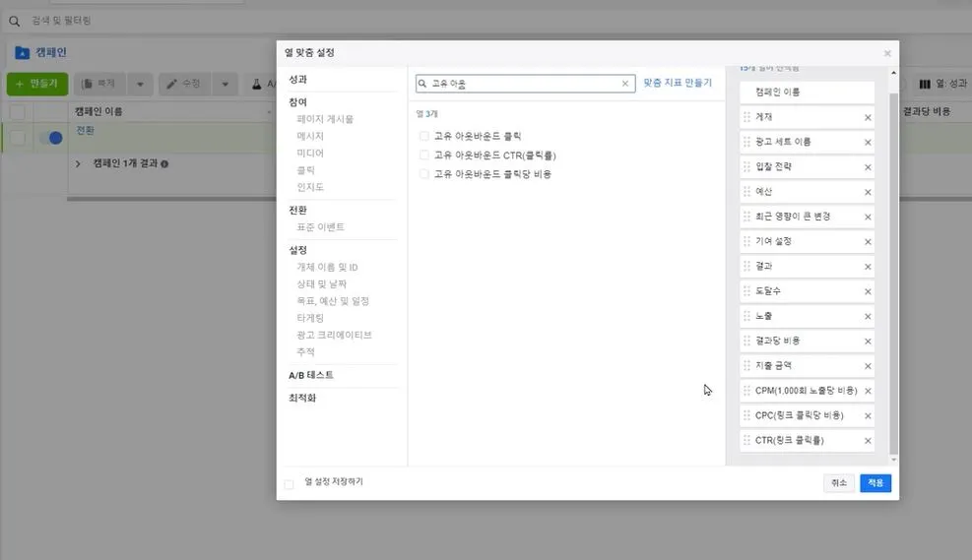Remove the 결과당 비용 column
The height and width of the screenshot is (560, 972).
coord(868,342)
